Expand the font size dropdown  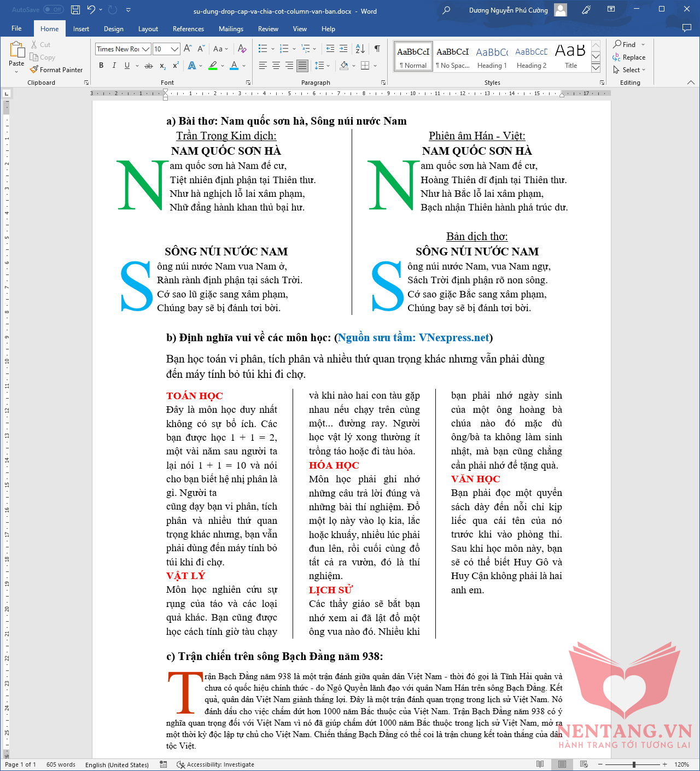pyautogui.click(x=174, y=49)
